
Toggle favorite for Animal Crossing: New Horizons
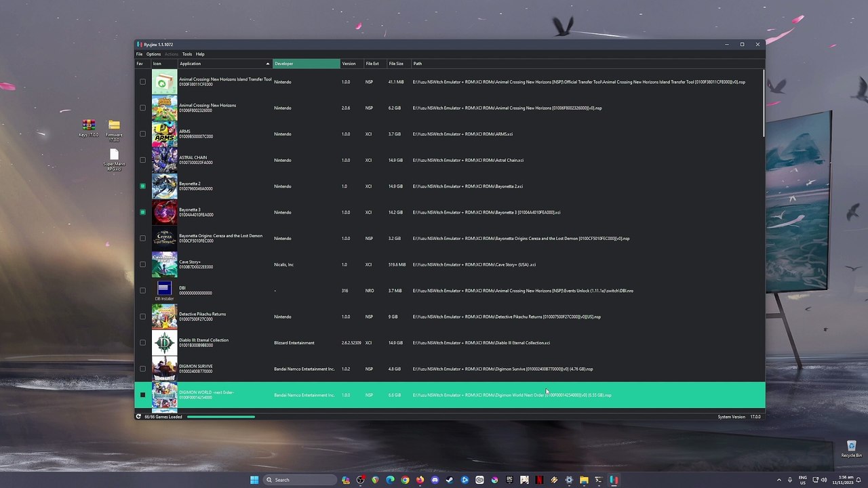tap(142, 108)
